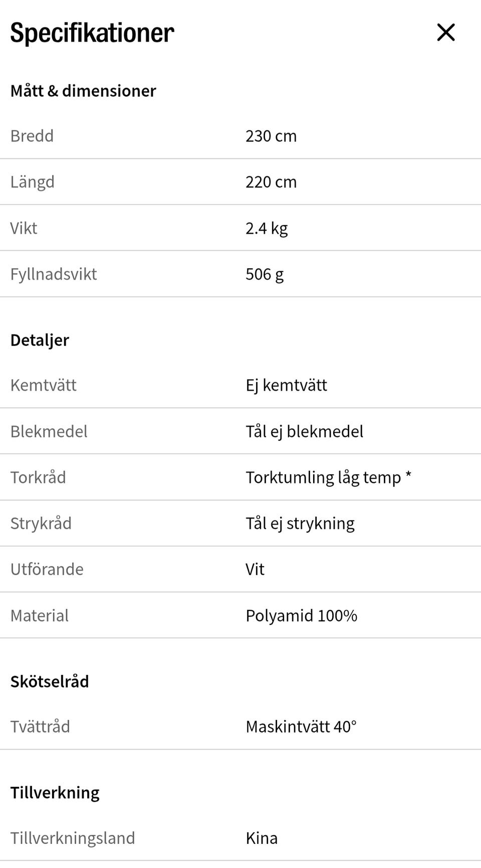Select the Specifikationer heading
The width and height of the screenshot is (481, 868).
click(x=92, y=33)
